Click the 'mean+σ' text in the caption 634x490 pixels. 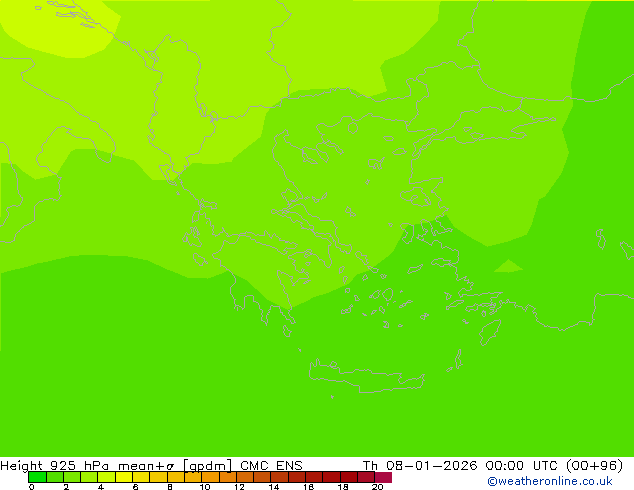[x=146, y=466]
